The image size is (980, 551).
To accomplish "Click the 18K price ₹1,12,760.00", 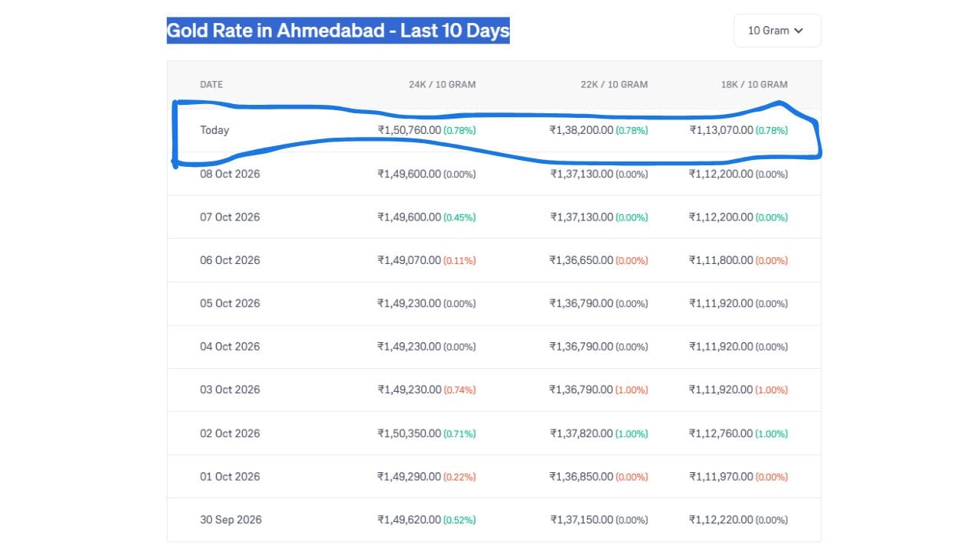I will click(721, 433).
